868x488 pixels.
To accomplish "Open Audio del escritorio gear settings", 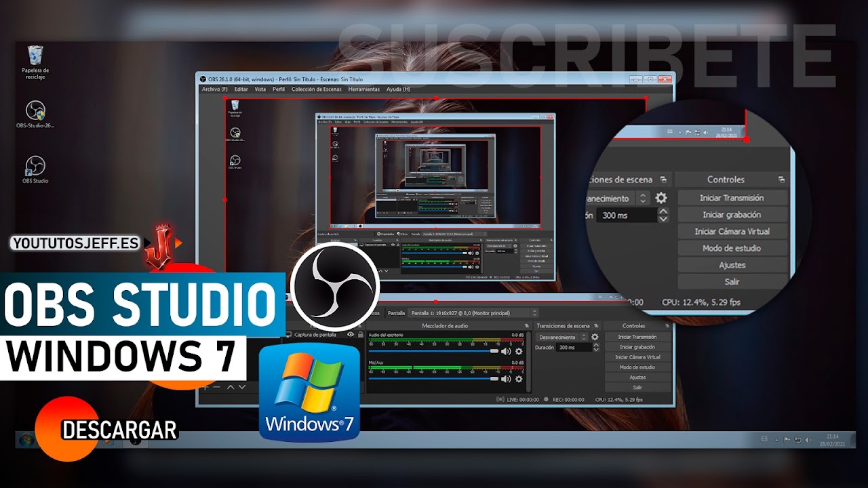I will [x=519, y=351].
